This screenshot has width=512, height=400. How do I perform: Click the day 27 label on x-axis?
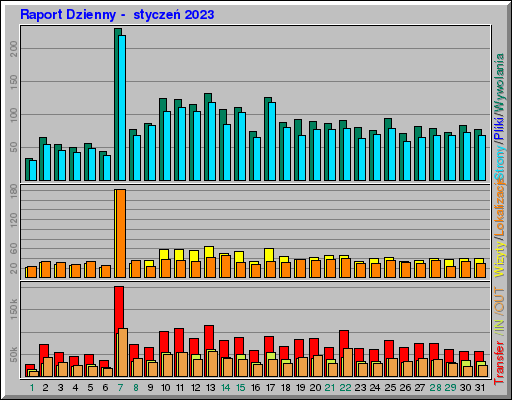point(420,388)
